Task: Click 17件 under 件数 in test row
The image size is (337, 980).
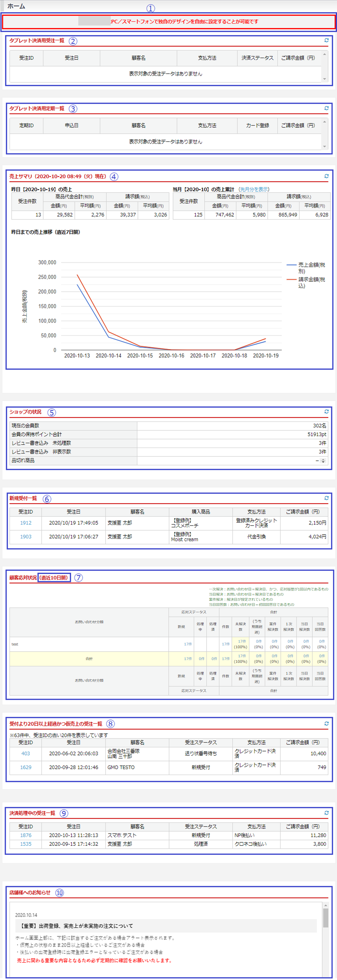Action: tap(225, 644)
